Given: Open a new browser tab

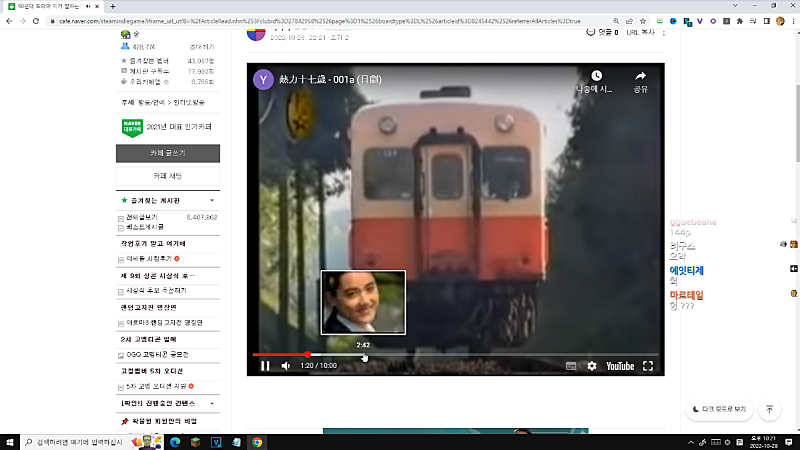Looking at the screenshot, I should click(113, 6).
